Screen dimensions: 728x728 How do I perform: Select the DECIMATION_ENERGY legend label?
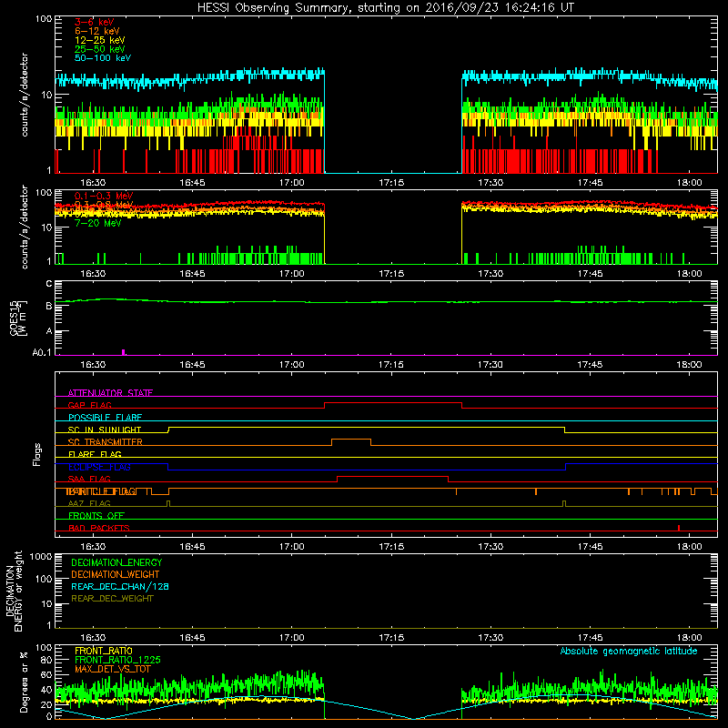116,562
